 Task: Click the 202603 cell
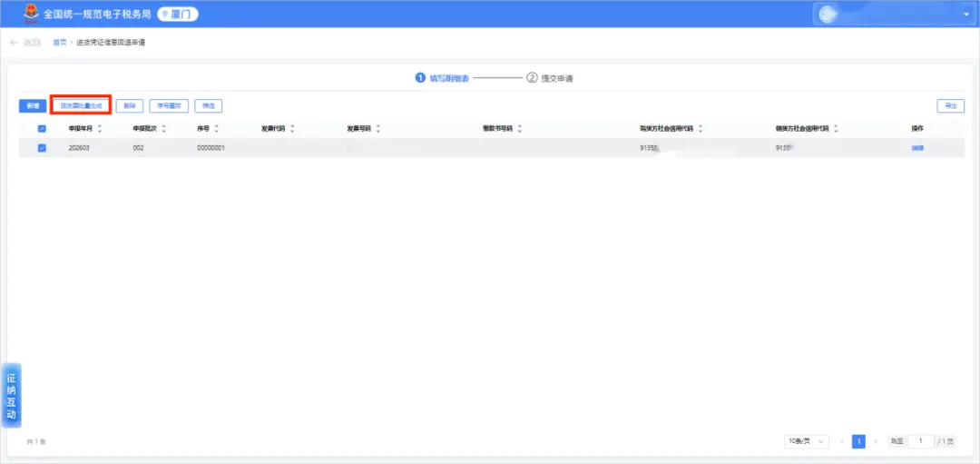[80, 148]
